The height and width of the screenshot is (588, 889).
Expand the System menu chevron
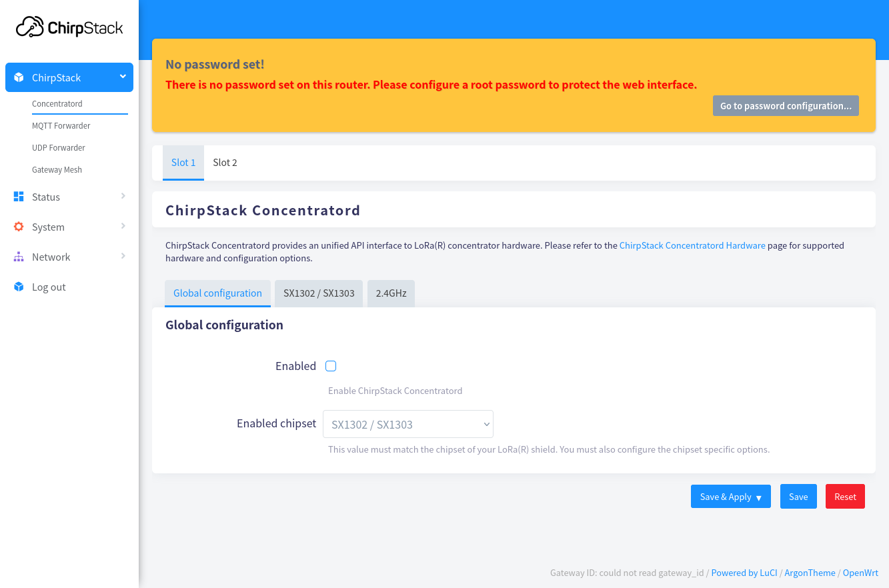pos(123,226)
